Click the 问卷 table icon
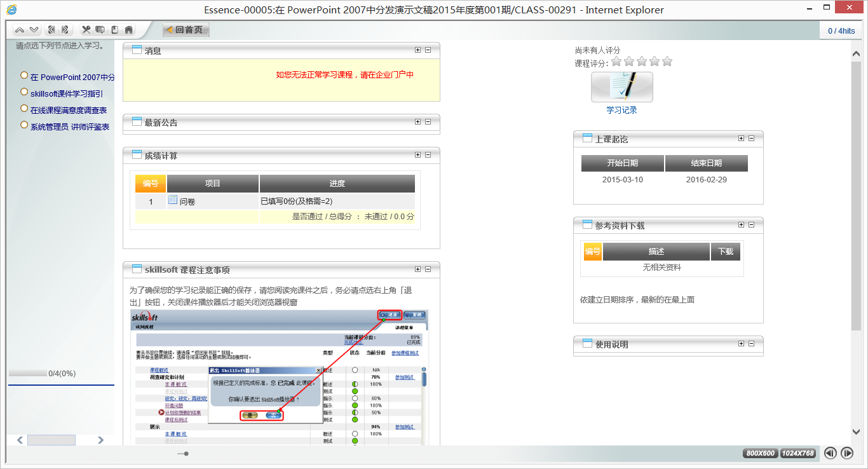The image size is (868, 469). click(173, 200)
